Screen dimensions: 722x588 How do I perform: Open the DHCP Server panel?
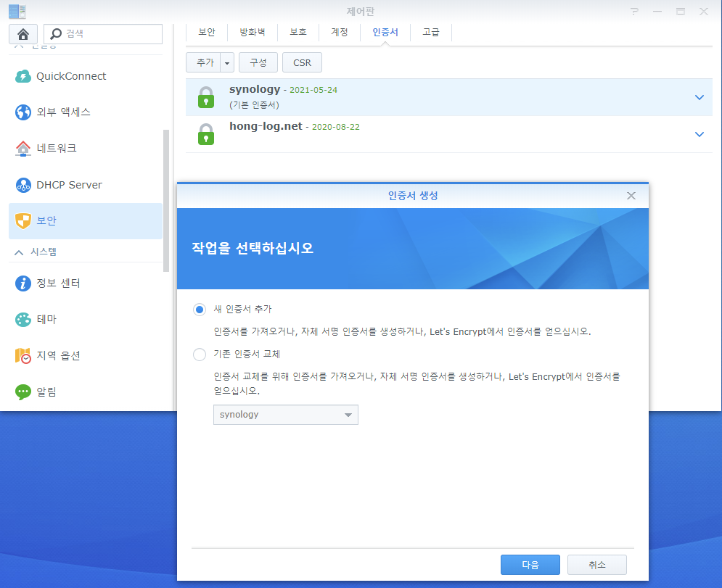point(68,185)
